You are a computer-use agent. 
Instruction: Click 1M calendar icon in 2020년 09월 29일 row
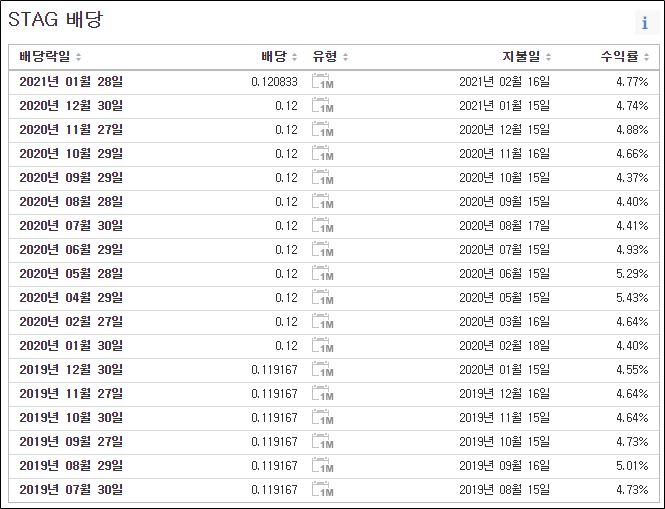tap(322, 177)
